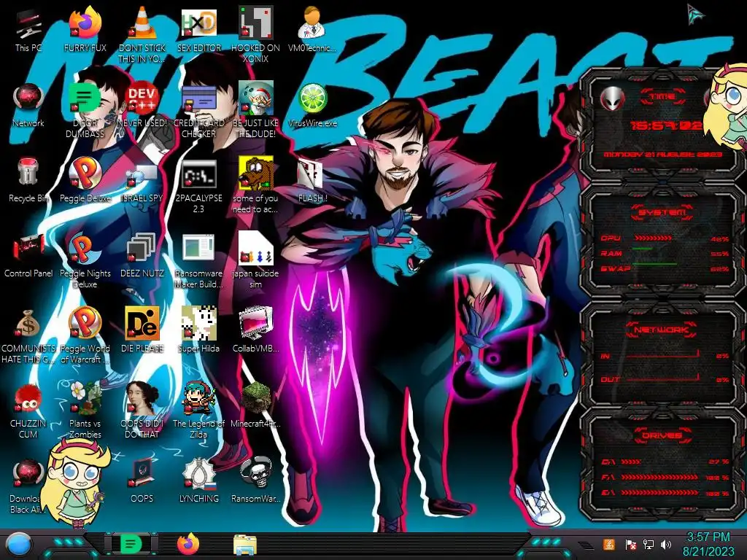Open the taskbar clock showing 3:57 PM
Screen dimensions: 747x560
click(x=708, y=544)
